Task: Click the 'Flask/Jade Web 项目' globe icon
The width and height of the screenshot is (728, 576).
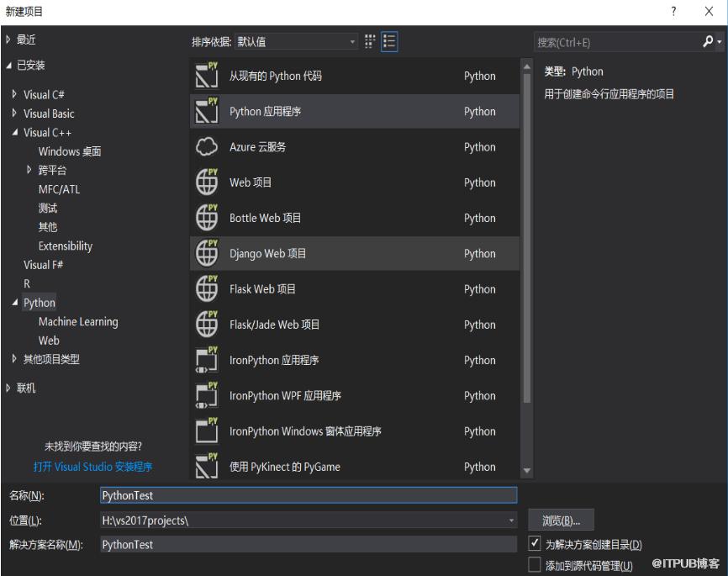Action: pos(207,325)
